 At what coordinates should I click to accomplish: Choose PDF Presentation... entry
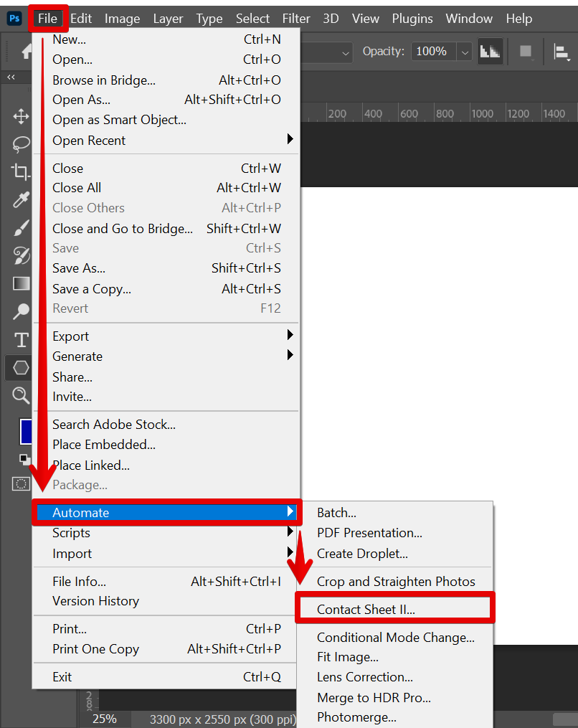pos(395,532)
